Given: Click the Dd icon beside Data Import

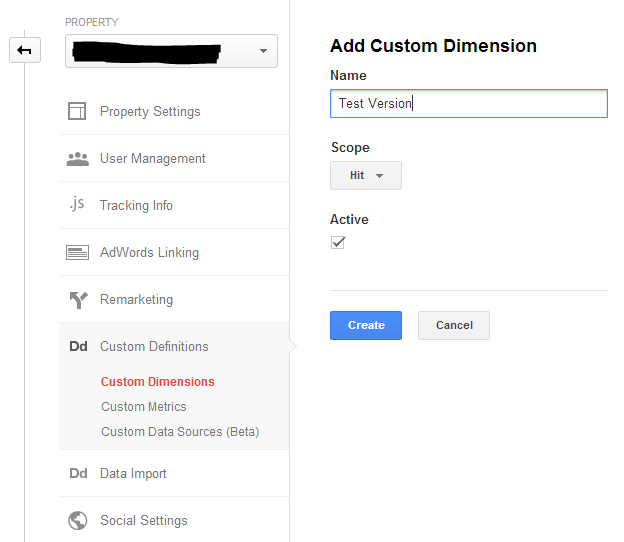Looking at the screenshot, I should point(78,474).
